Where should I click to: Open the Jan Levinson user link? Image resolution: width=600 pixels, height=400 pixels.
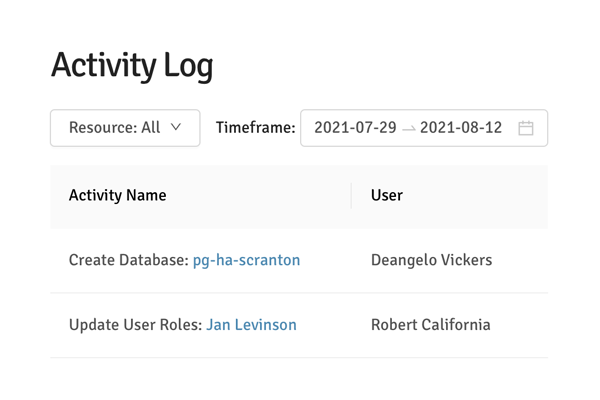point(251,325)
